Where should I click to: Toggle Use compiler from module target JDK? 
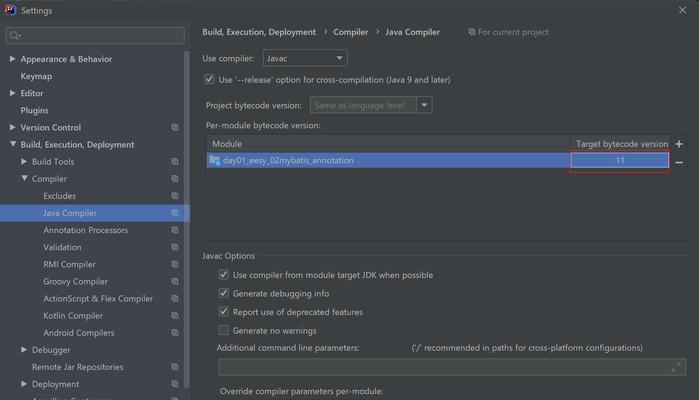pos(224,275)
